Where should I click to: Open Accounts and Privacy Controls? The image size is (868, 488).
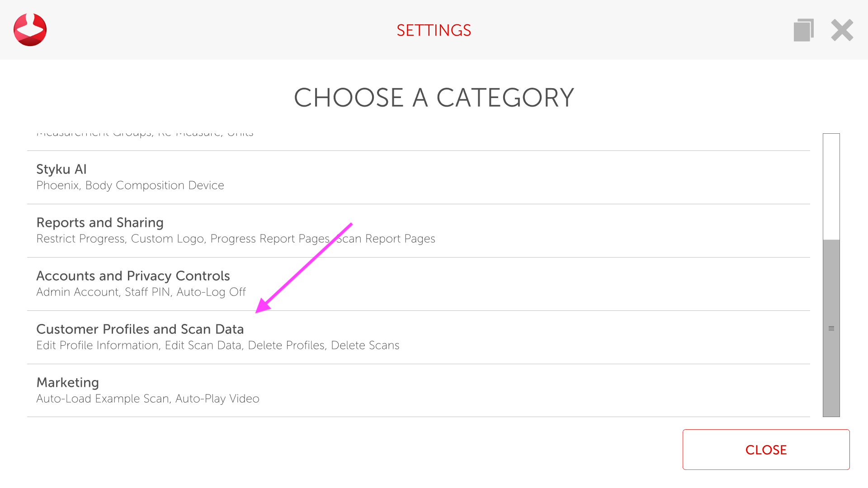(133, 276)
